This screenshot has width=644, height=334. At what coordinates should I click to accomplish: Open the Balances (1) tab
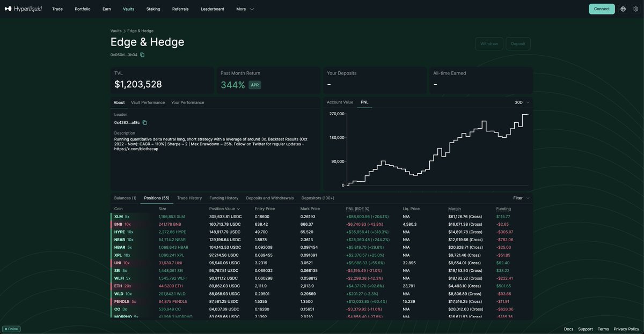pyautogui.click(x=125, y=198)
